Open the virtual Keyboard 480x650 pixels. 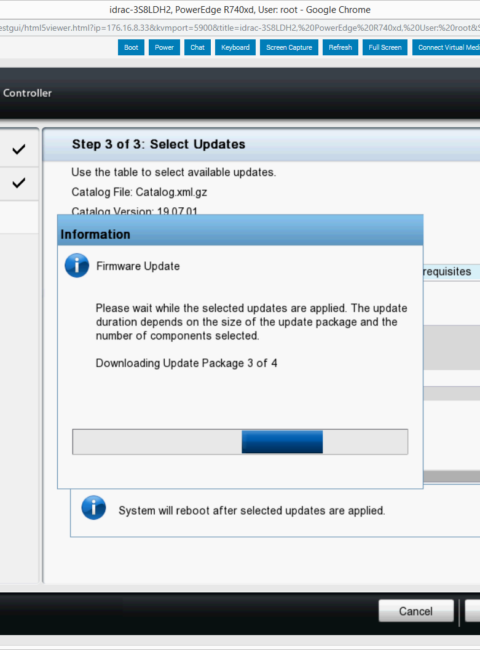click(x=235, y=47)
